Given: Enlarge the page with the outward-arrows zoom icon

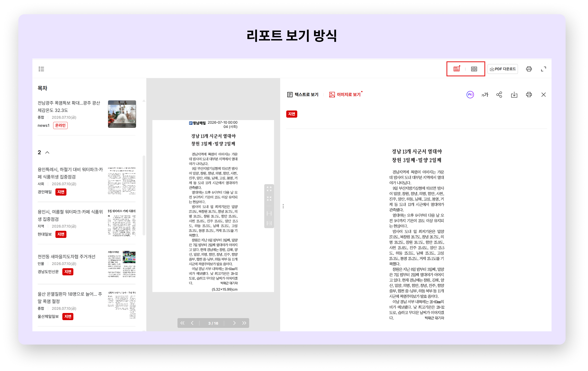Looking at the screenshot, I should (269, 189).
